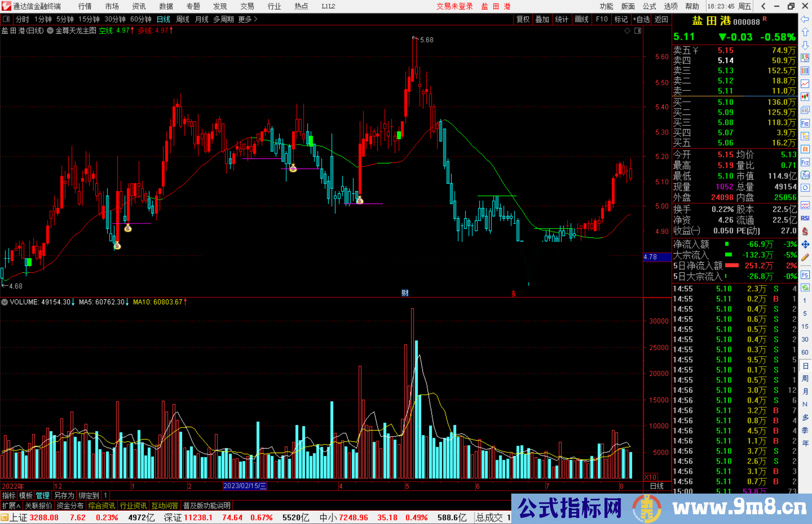
Task: Click the 财 marker on time axis
Action: [405, 293]
